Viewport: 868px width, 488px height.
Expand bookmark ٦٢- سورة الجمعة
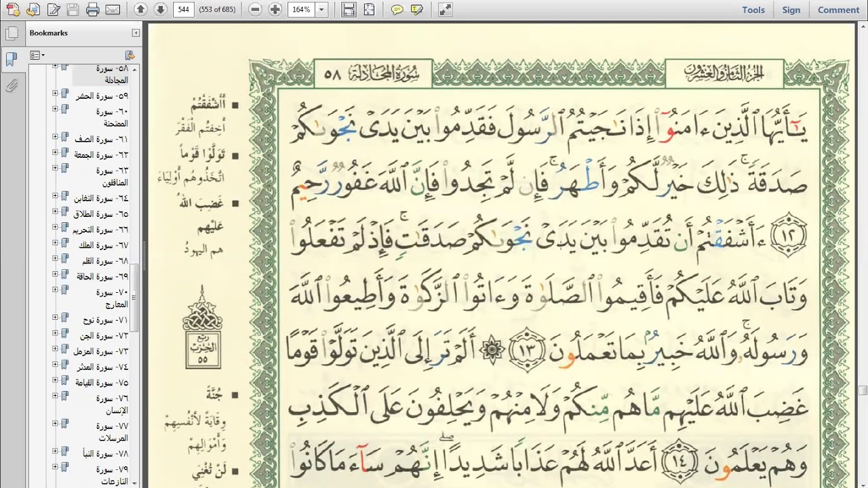coord(55,152)
